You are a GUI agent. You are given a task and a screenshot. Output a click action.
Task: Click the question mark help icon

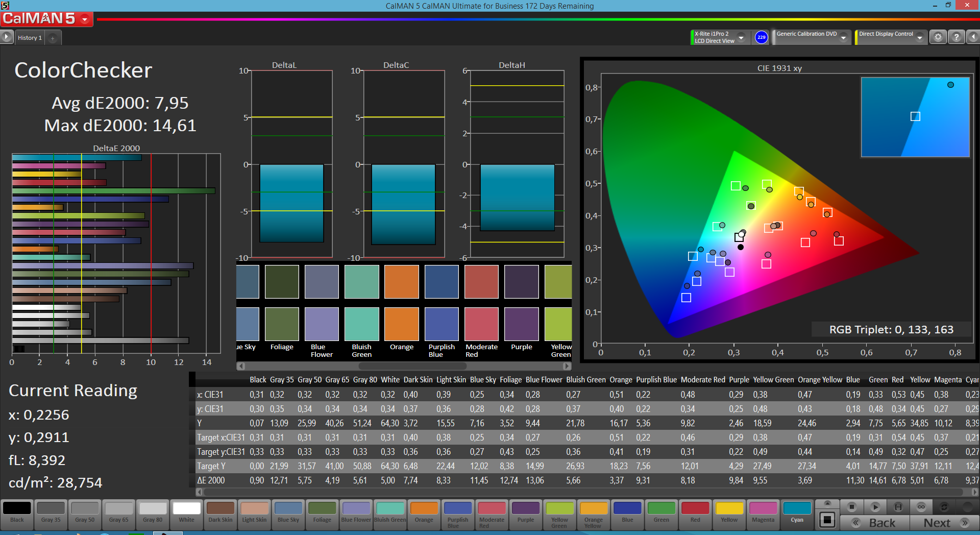click(956, 37)
